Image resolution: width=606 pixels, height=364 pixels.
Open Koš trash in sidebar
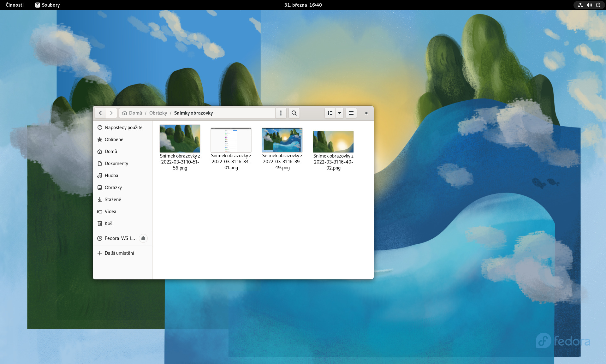point(108,224)
